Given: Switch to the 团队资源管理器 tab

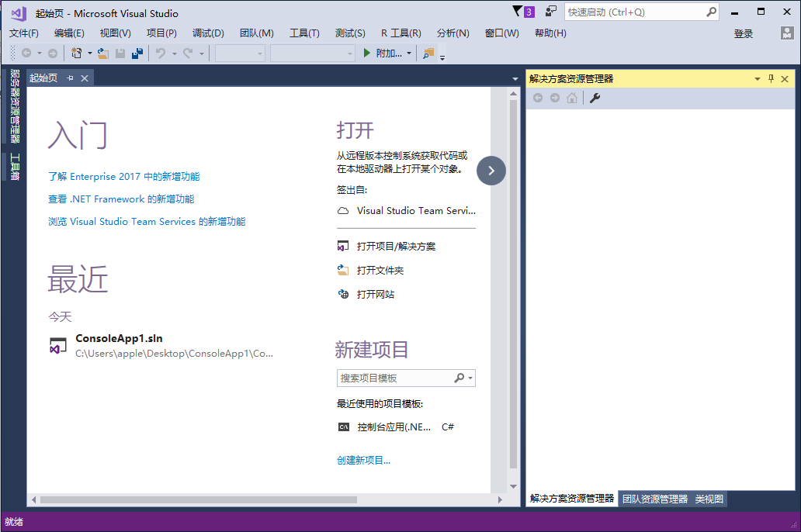Looking at the screenshot, I should 654,499.
